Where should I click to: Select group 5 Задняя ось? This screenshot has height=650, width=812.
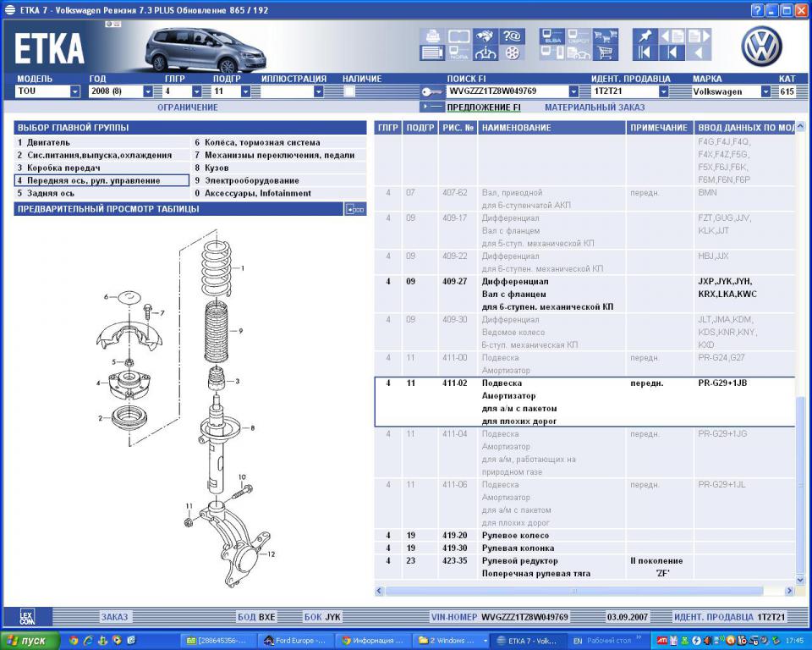tap(101, 193)
